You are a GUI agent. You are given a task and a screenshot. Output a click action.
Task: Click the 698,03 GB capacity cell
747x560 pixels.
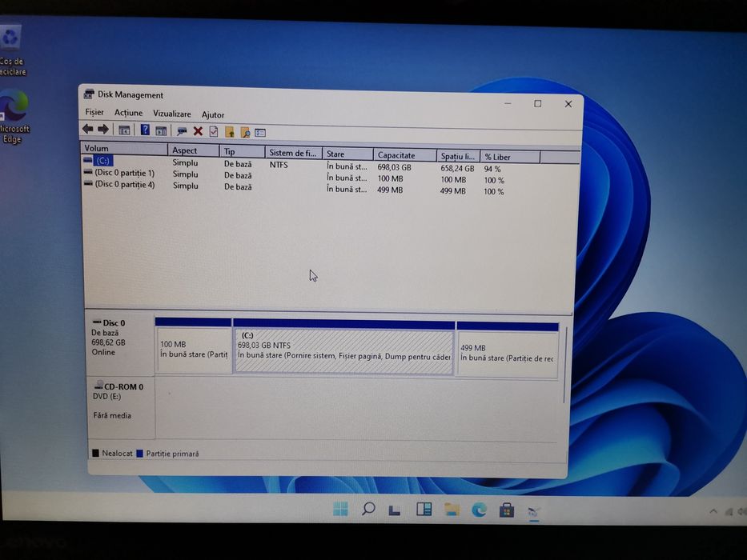coord(394,168)
